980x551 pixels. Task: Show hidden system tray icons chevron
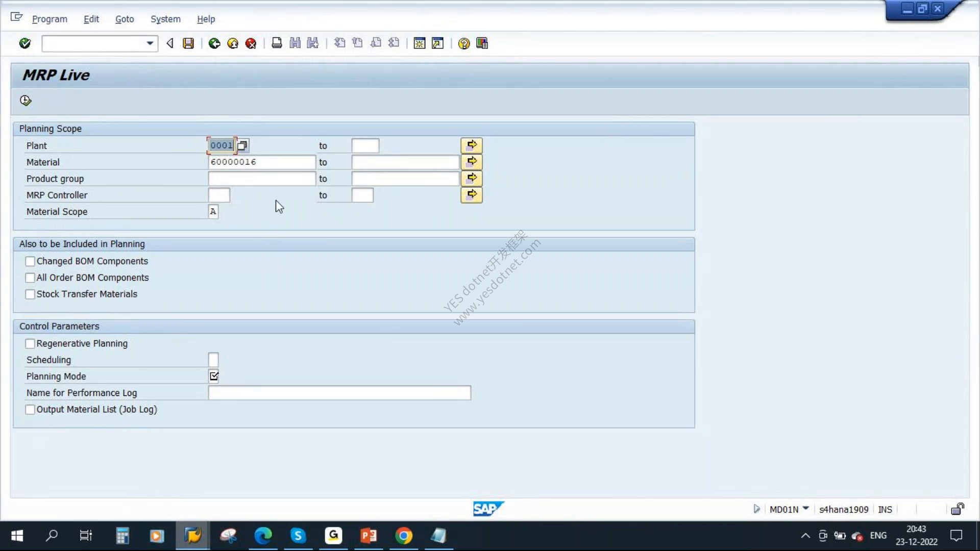[x=805, y=536]
